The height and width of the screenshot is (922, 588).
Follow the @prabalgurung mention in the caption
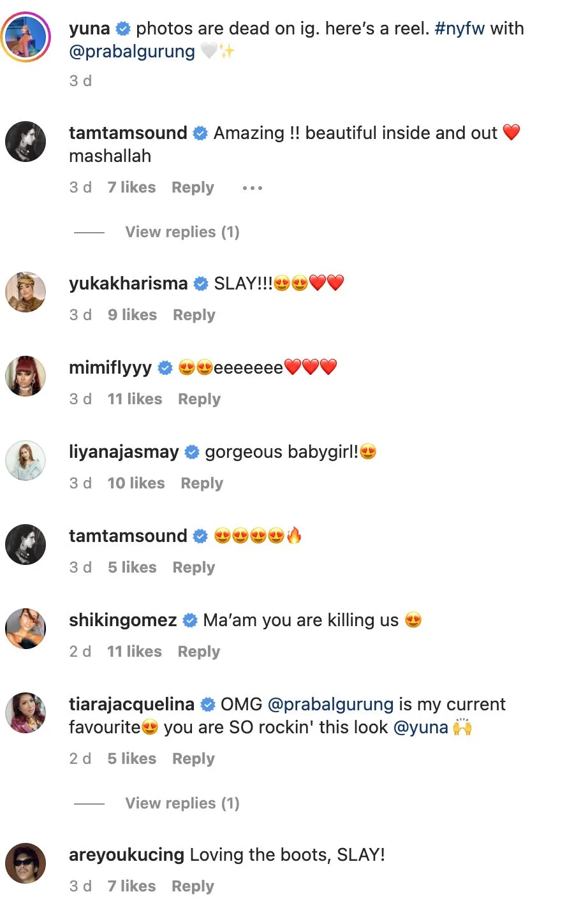click(x=132, y=52)
